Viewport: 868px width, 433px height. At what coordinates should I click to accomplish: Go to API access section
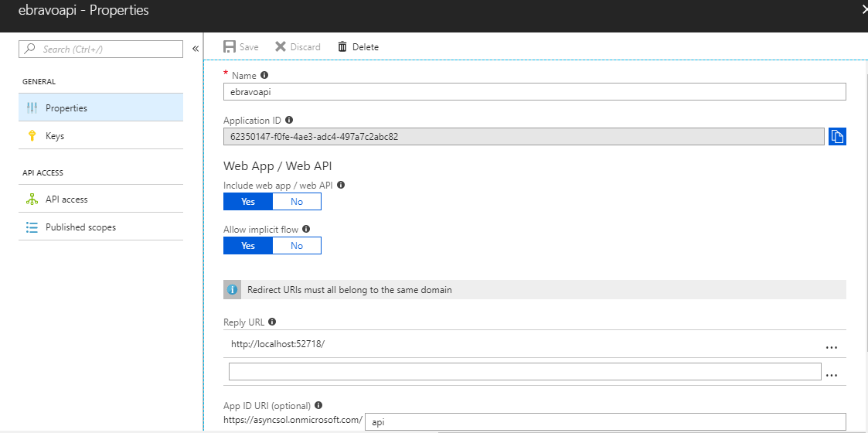pyautogui.click(x=66, y=199)
